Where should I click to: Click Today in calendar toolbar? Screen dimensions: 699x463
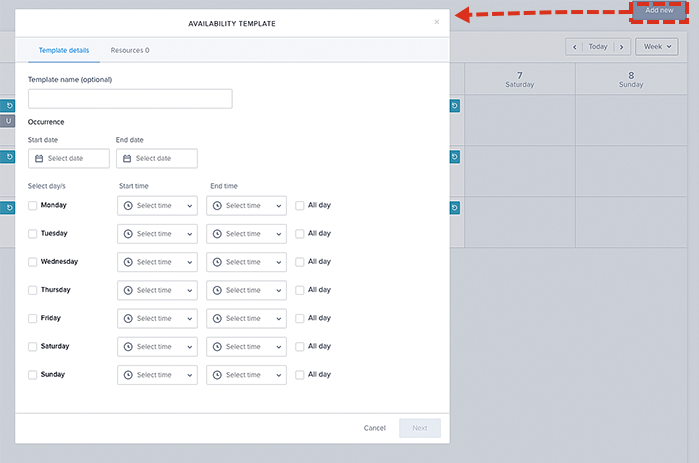(598, 47)
